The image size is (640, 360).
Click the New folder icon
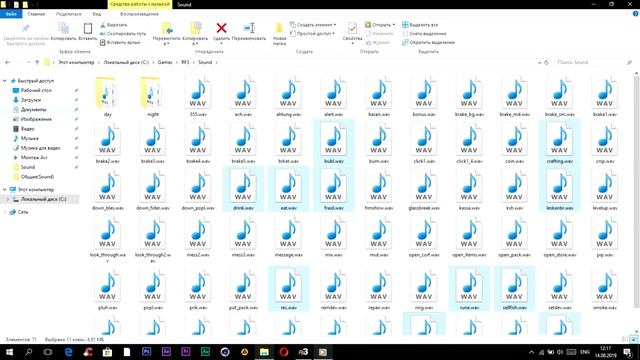pos(279,28)
